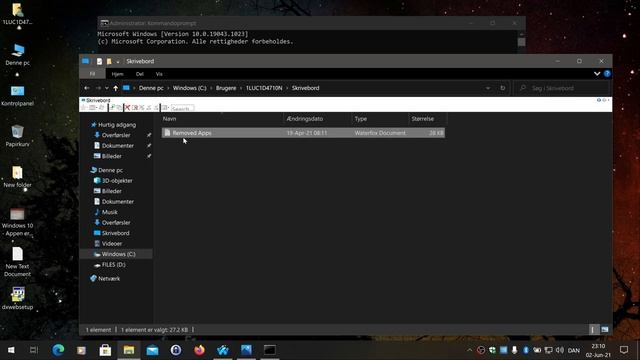Switch to details view in status bar
Viewport: 640px width, 360px height.
[x=593, y=329]
